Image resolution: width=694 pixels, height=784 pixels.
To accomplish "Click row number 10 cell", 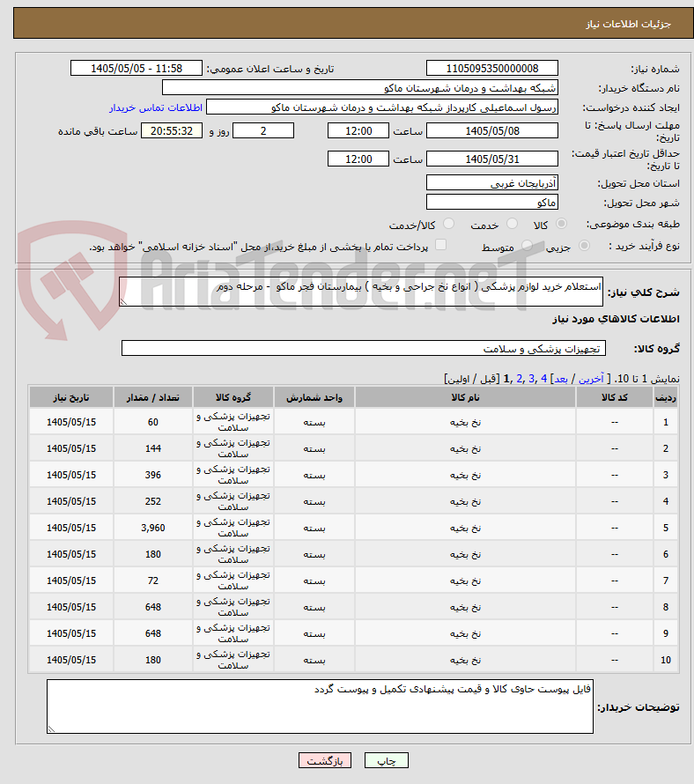I will point(666,660).
